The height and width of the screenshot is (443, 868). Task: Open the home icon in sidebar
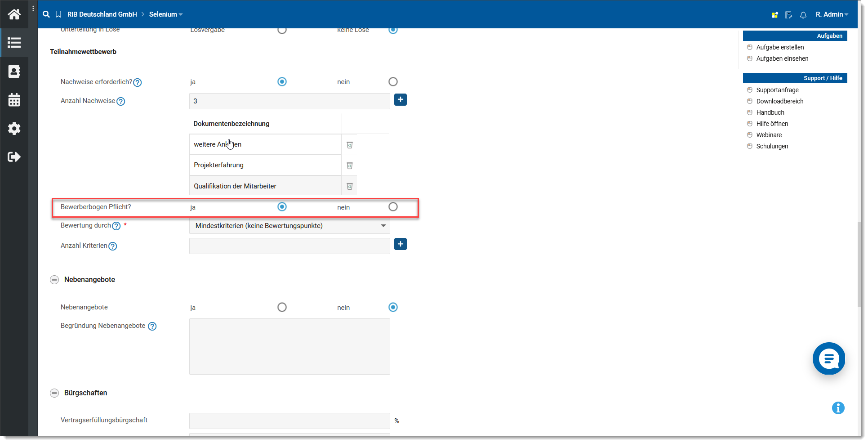14,14
